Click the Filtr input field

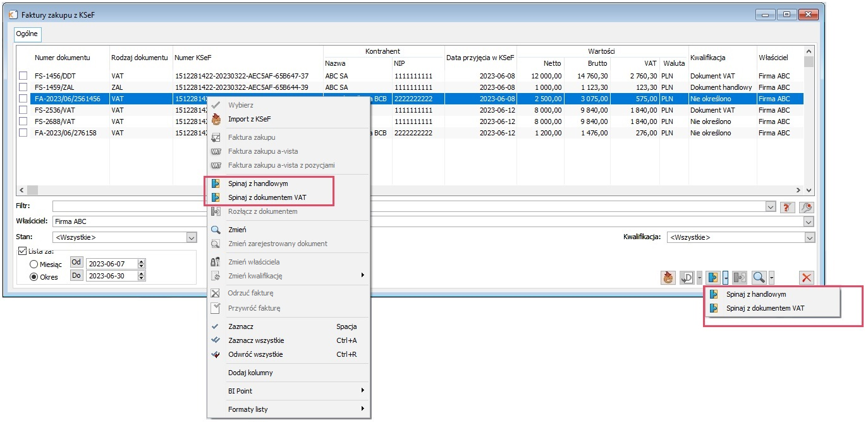coord(414,207)
